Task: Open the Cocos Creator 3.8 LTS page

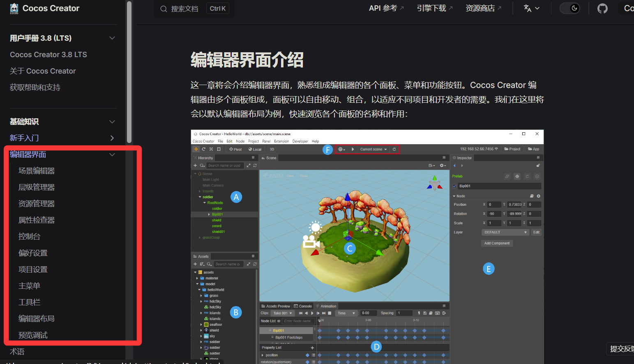Action: point(48,55)
